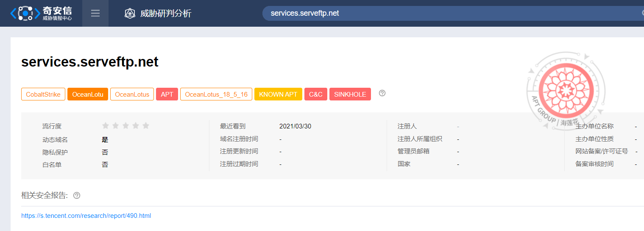Click the 最近看到 date 2021/03/30
This screenshot has height=231, width=644.
(296, 126)
